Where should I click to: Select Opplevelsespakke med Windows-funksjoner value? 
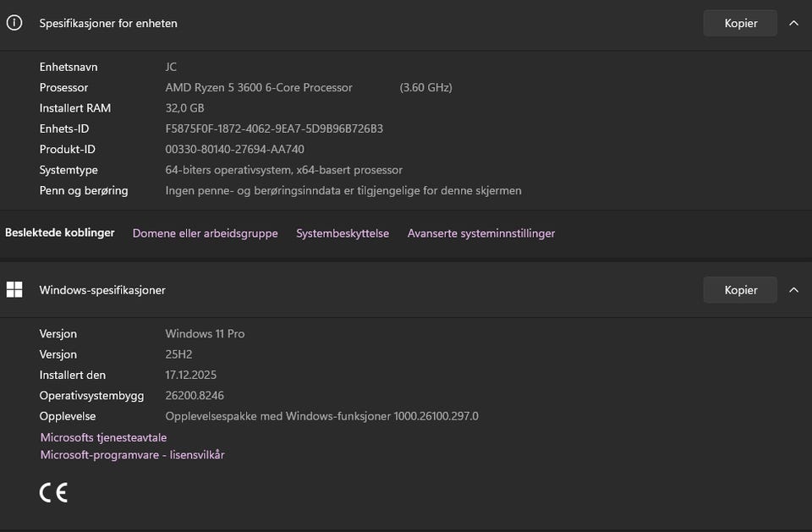point(322,416)
